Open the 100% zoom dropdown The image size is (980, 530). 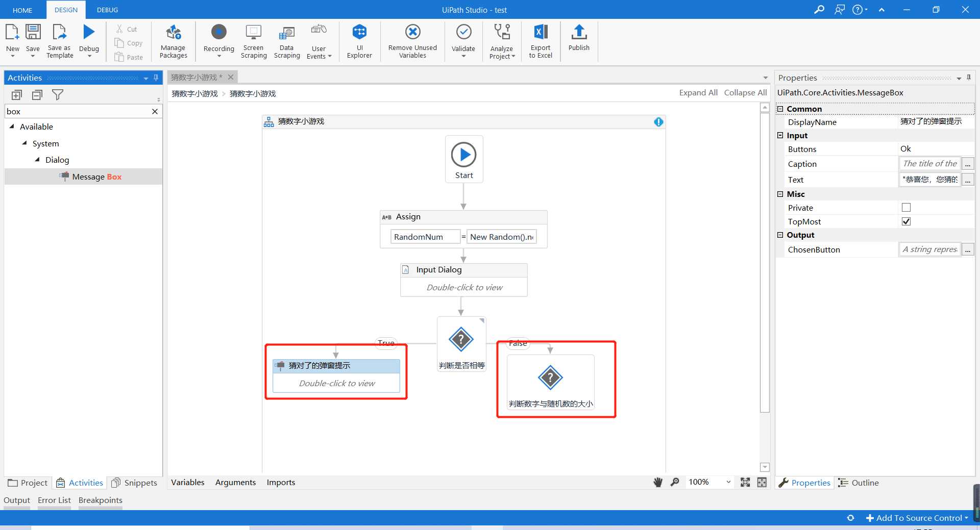[x=728, y=482]
